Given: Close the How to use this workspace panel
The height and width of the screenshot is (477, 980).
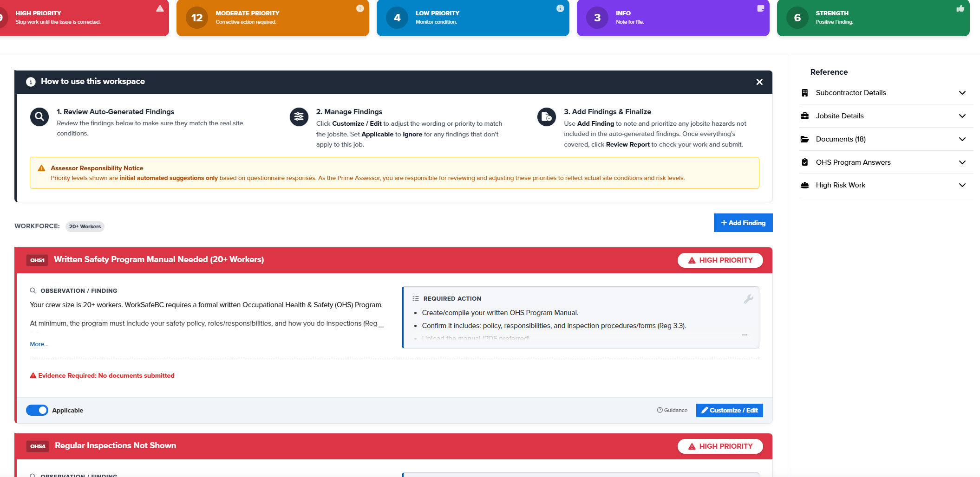Looking at the screenshot, I should coord(759,82).
